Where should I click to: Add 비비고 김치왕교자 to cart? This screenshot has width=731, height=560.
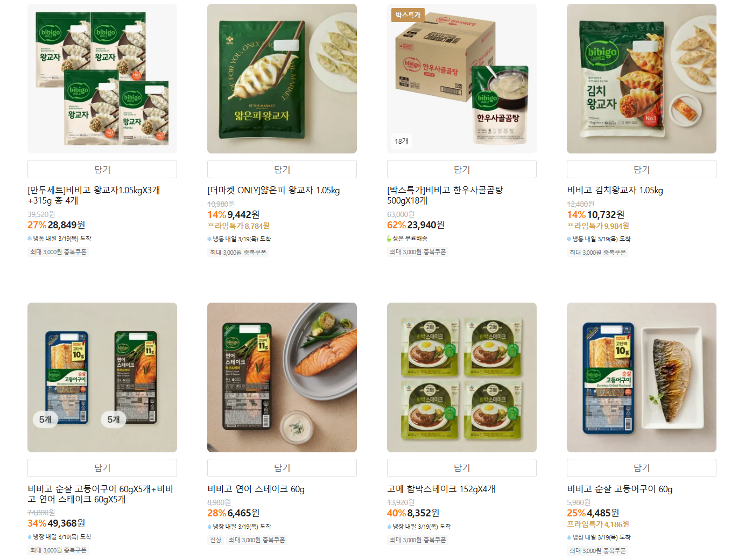642,169
